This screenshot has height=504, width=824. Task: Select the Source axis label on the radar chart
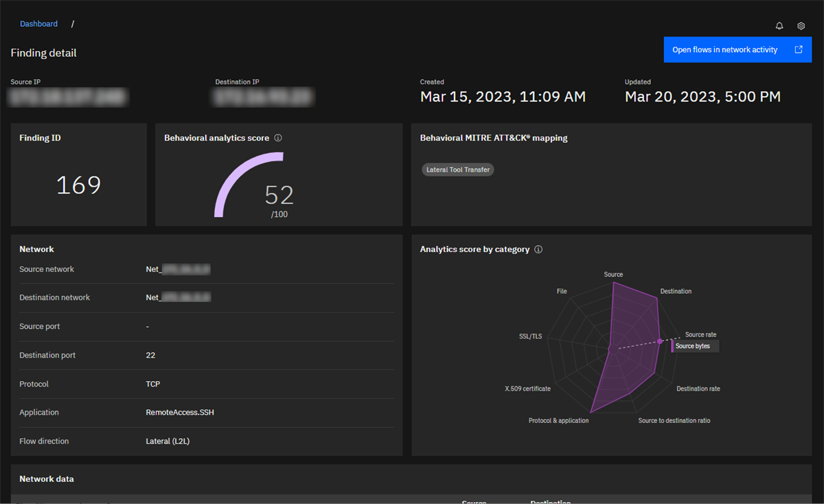613,273
